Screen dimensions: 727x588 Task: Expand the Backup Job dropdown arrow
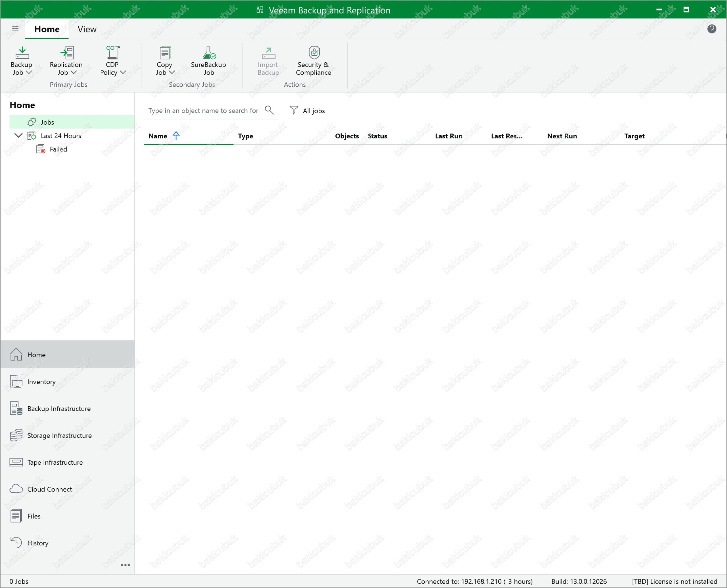point(29,72)
